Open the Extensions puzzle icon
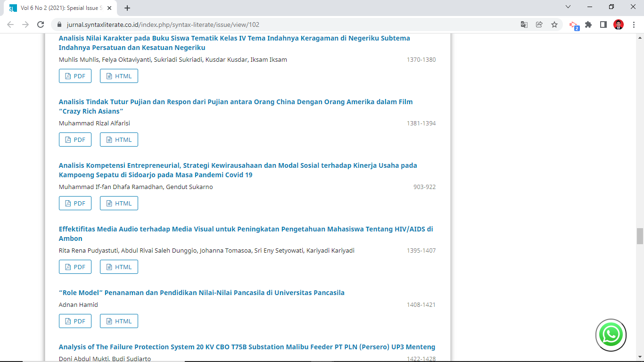Screen dimensions: 644x362 (x=588, y=25)
